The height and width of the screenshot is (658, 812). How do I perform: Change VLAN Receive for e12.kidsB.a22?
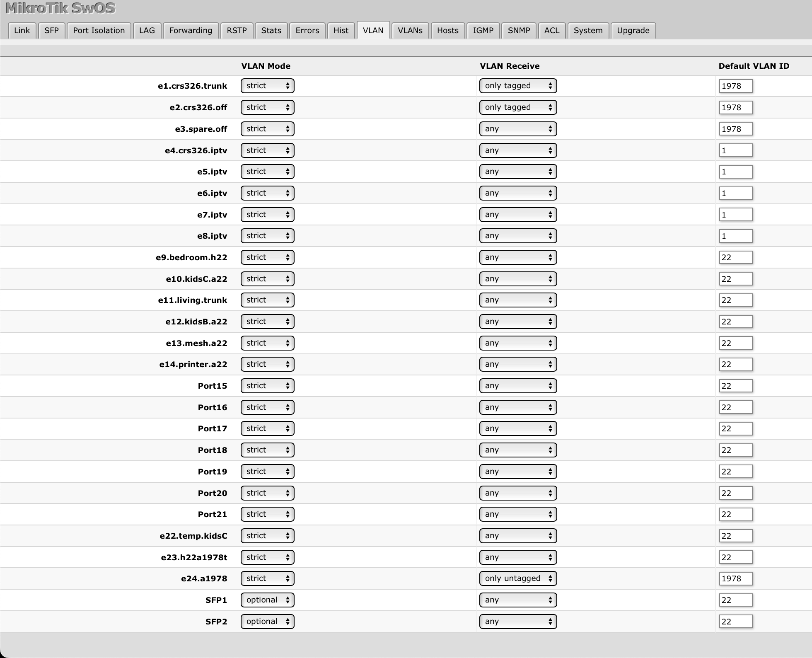click(518, 322)
